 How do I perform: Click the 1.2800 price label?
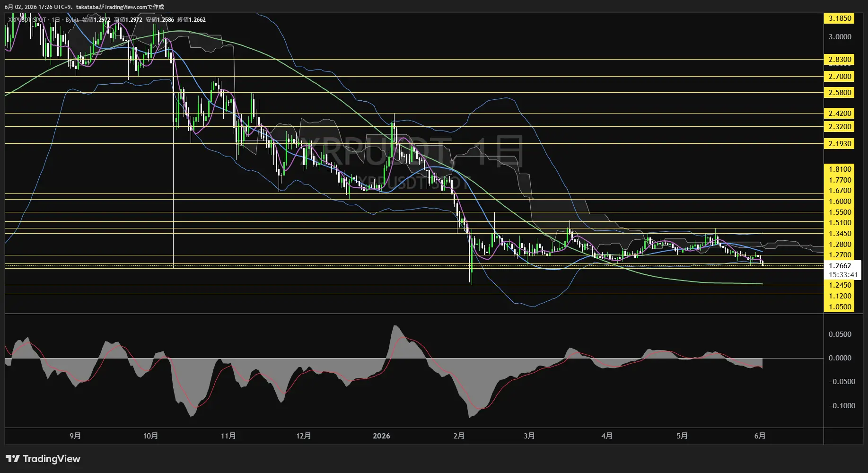(x=840, y=245)
